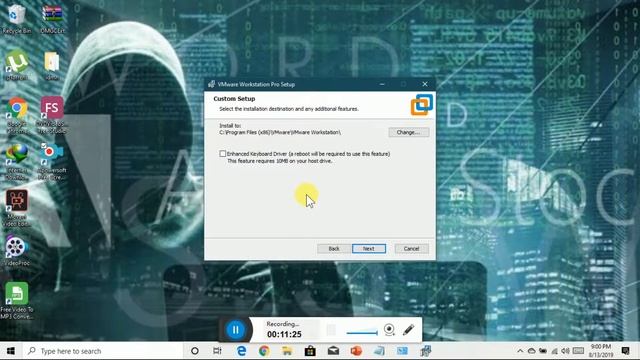Show hidden system tray icons

coord(520,351)
